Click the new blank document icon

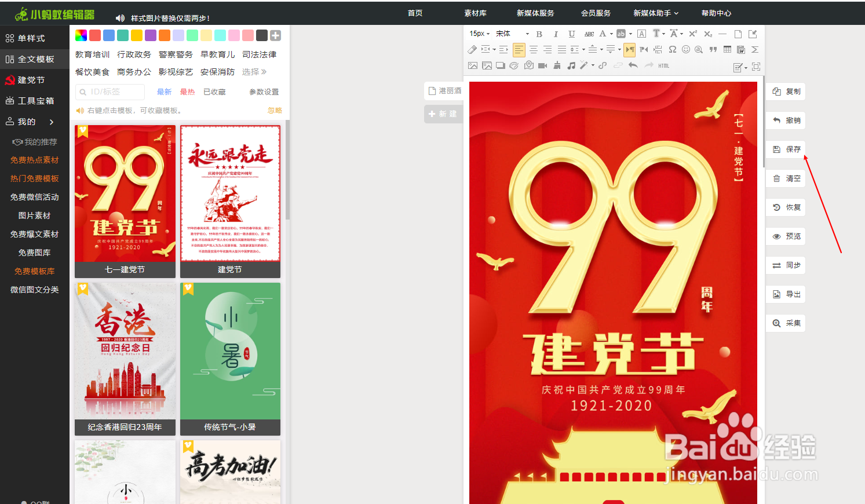(x=738, y=34)
